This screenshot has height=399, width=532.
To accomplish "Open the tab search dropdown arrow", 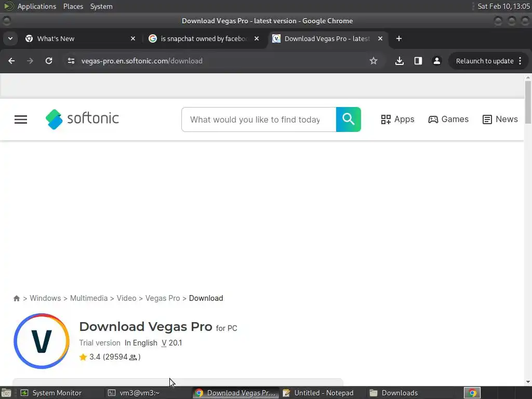I will pyautogui.click(x=10, y=38).
